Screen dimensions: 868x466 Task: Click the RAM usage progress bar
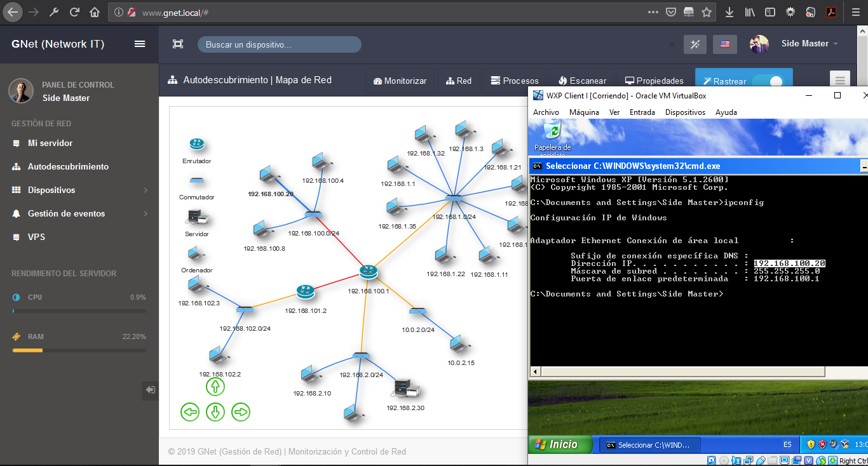pyautogui.click(x=79, y=350)
